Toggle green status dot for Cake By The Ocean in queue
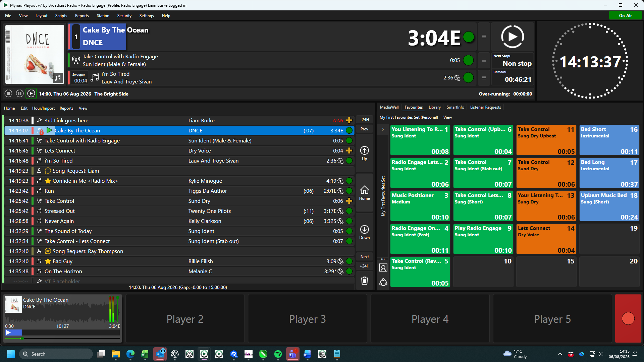This screenshot has width=644, height=362. [x=469, y=37]
